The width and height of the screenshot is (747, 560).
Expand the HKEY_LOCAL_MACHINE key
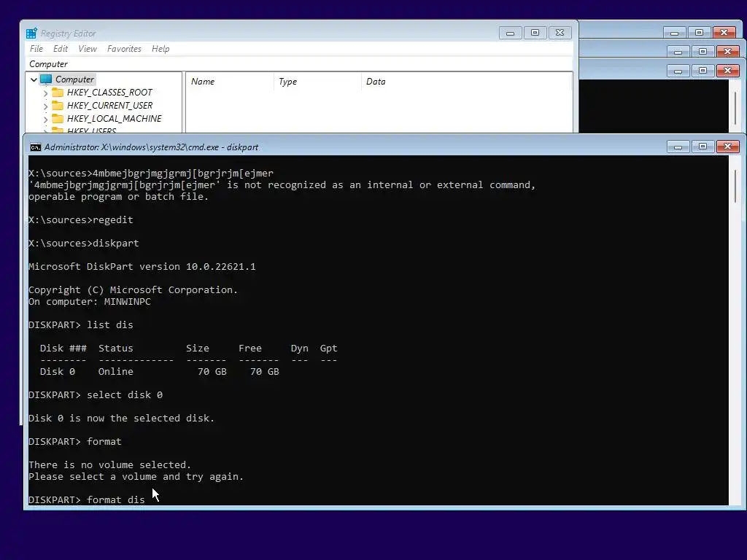[x=46, y=119]
